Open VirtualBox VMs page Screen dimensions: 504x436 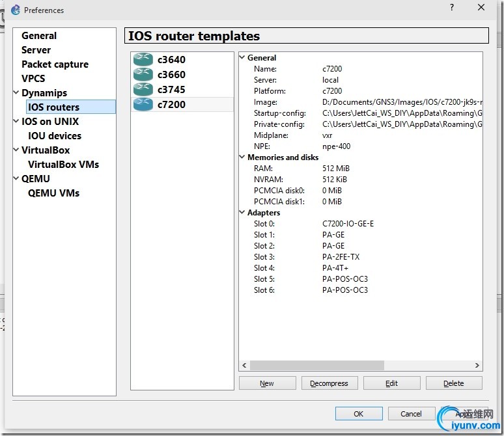(63, 164)
